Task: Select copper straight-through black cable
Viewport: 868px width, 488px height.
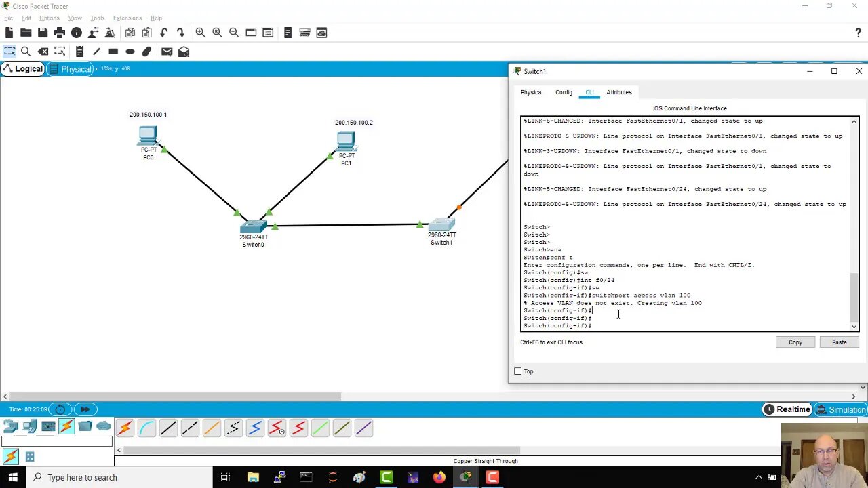Action: pyautogui.click(x=168, y=428)
